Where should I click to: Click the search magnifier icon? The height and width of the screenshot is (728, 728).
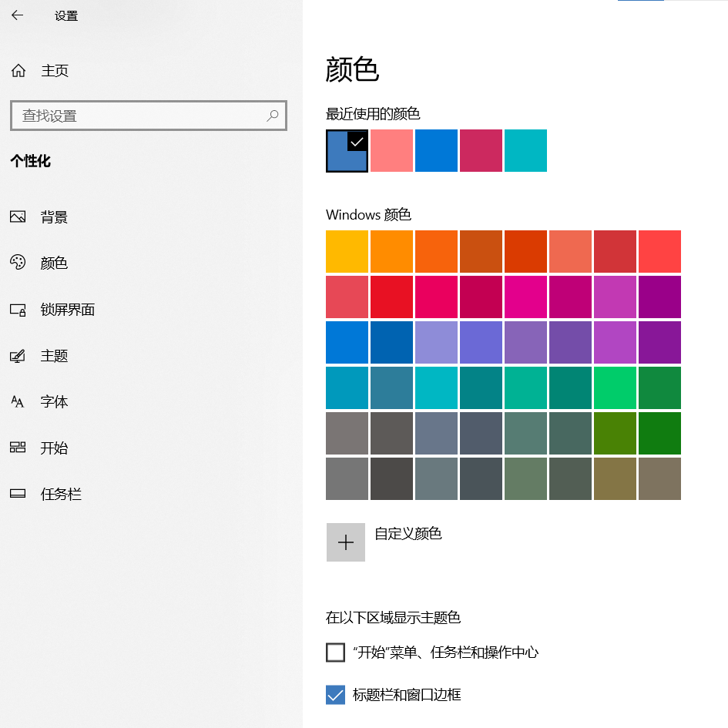coord(273,115)
